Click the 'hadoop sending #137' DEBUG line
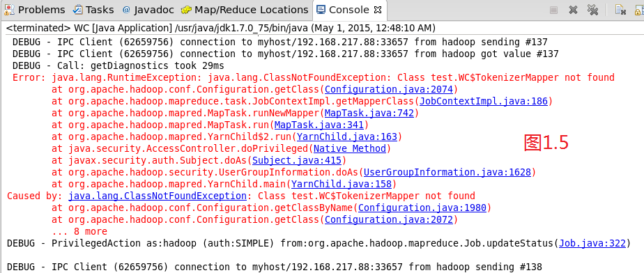644x273 pixels. [x=279, y=42]
